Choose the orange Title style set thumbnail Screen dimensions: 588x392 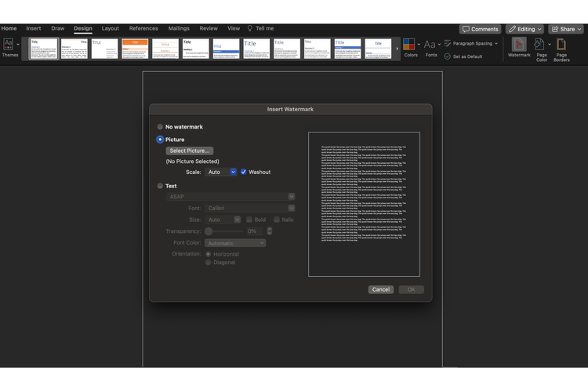pyautogui.click(x=135, y=49)
